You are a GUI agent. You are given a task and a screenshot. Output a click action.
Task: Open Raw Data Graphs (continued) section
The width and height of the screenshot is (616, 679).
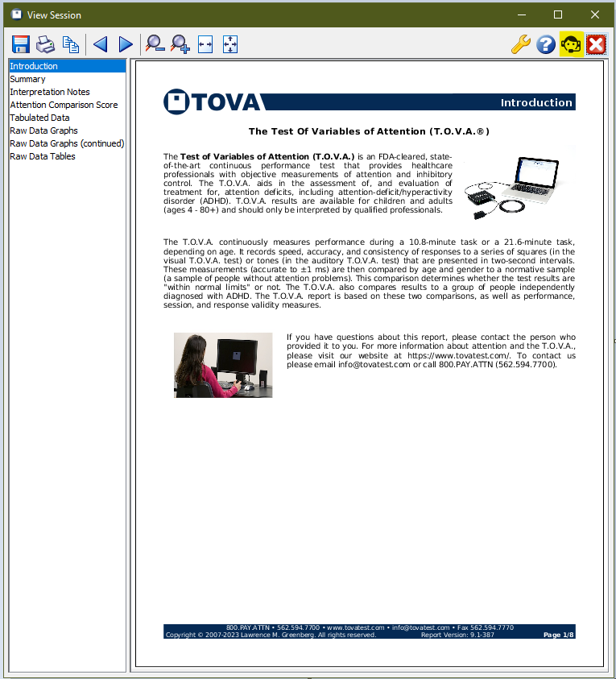coord(67,143)
